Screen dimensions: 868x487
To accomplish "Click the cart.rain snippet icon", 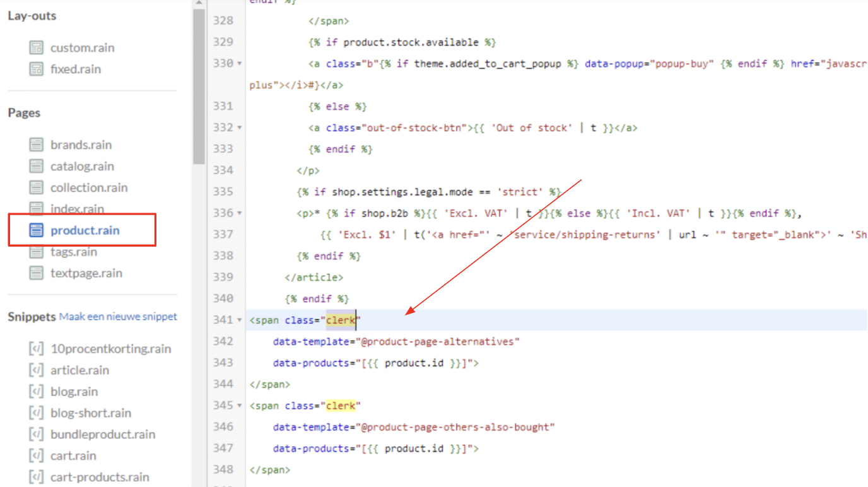I will point(37,456).
